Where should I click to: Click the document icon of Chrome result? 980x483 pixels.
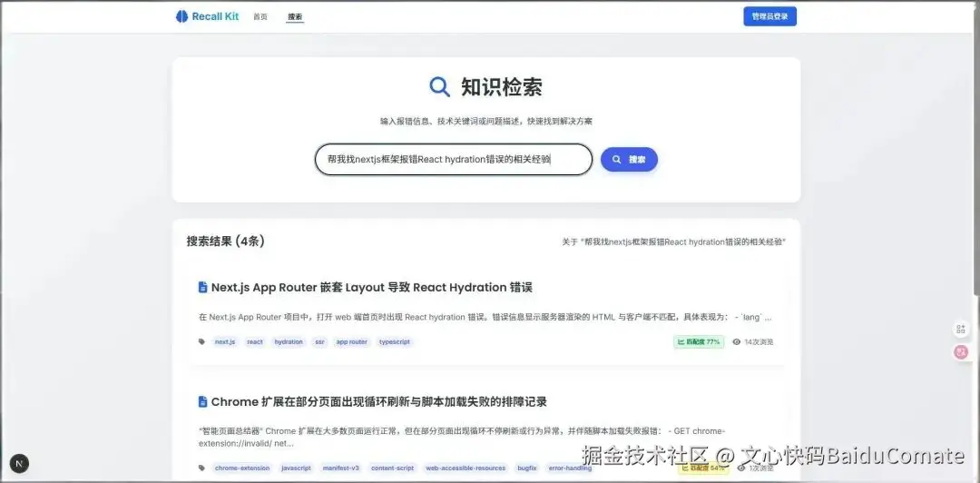[202, 401]
